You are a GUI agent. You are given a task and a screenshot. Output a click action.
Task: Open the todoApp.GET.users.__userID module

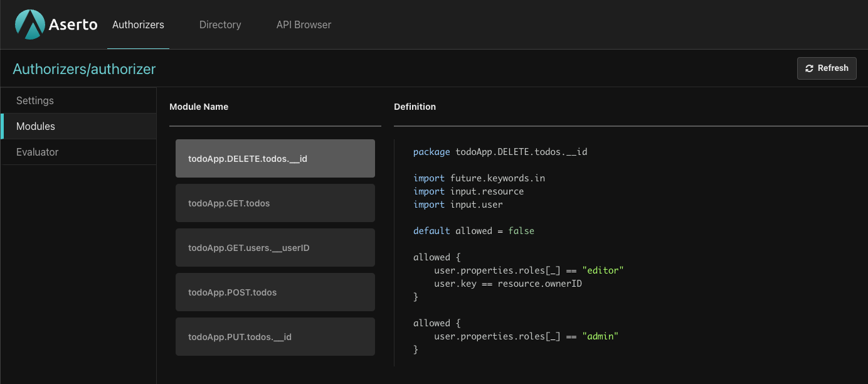275,248
